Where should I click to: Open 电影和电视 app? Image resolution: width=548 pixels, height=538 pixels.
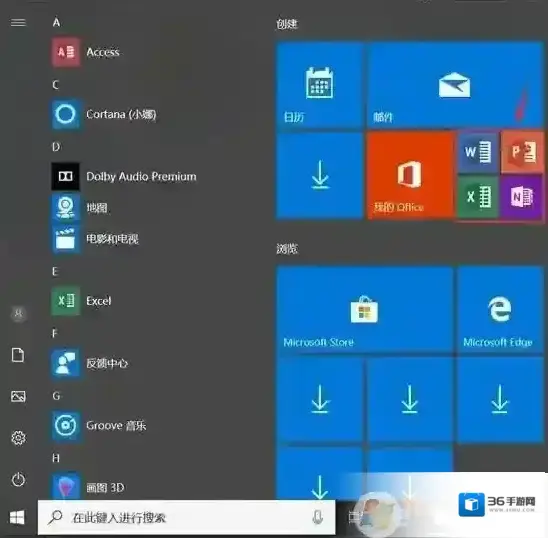point(95,239)
